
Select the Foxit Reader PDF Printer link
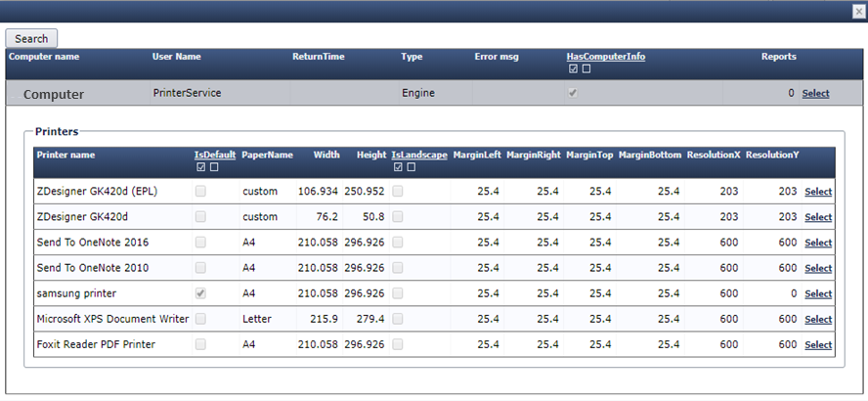tap(818, 344)
